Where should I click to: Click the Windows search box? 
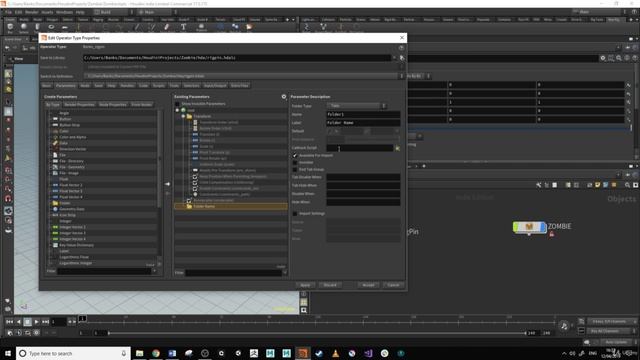point(73,353)
